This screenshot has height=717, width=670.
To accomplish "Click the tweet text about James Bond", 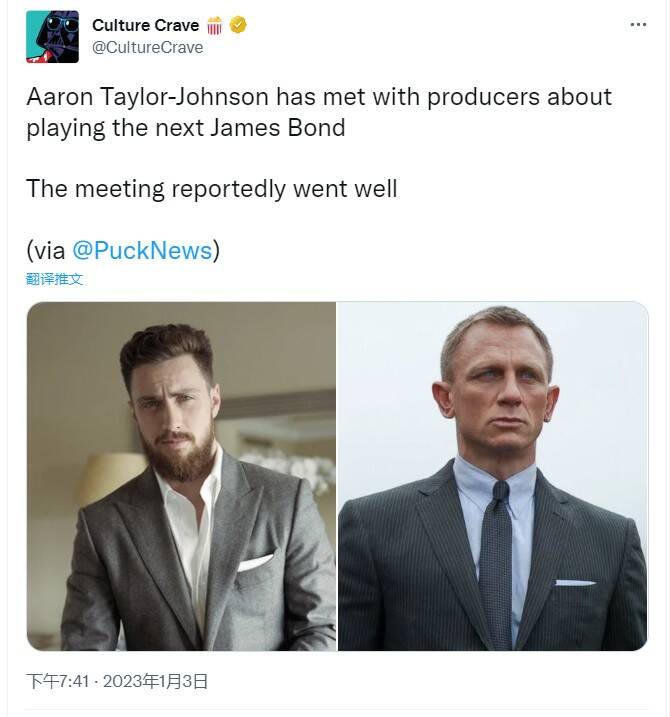I will click(x=319, y=112).
